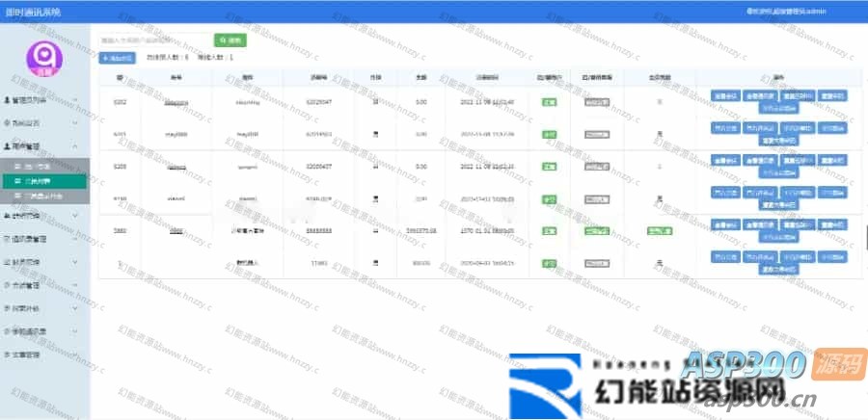Screen dimensions: 868x420
Task: Click the gear icon of the second-to-last sidebar menu
Action: point(6,331)
